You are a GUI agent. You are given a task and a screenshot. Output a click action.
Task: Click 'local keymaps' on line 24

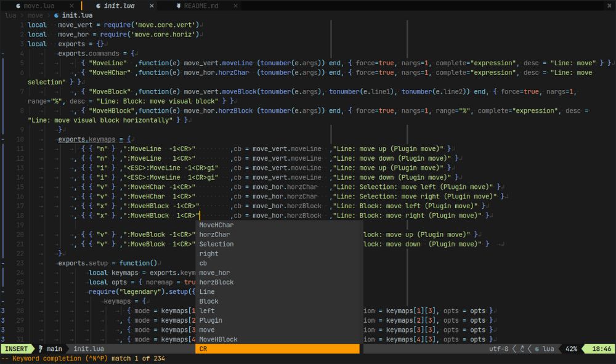(113, 272)
